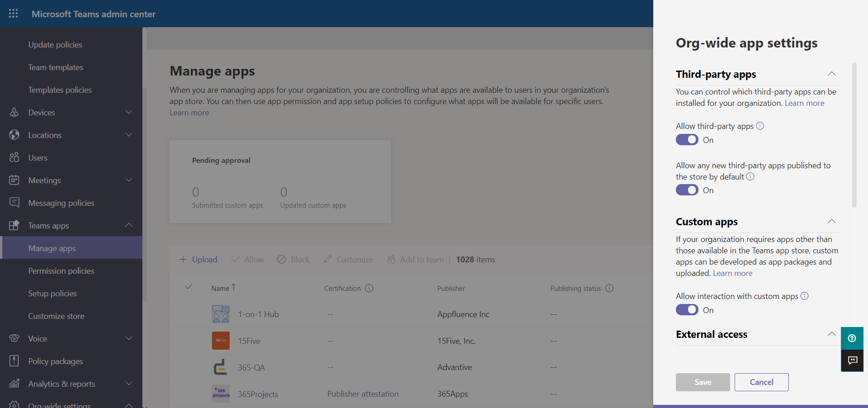Open the app launcher waffle icon

click(14, 14)
